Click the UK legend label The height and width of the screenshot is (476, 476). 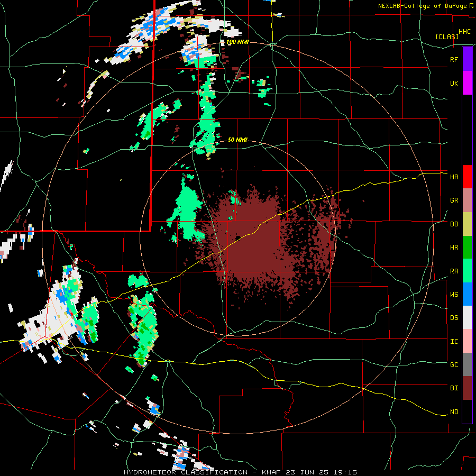point(454,83)
